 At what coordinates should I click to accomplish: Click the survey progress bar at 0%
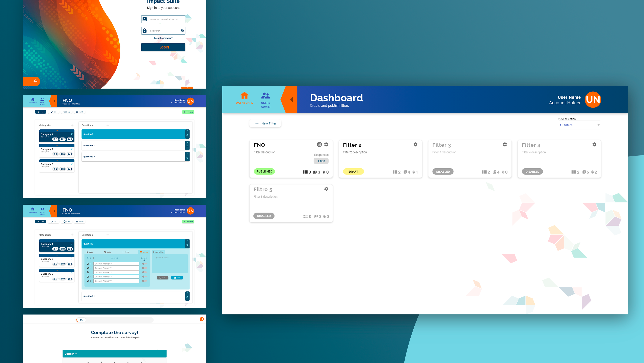coord(115,320)
